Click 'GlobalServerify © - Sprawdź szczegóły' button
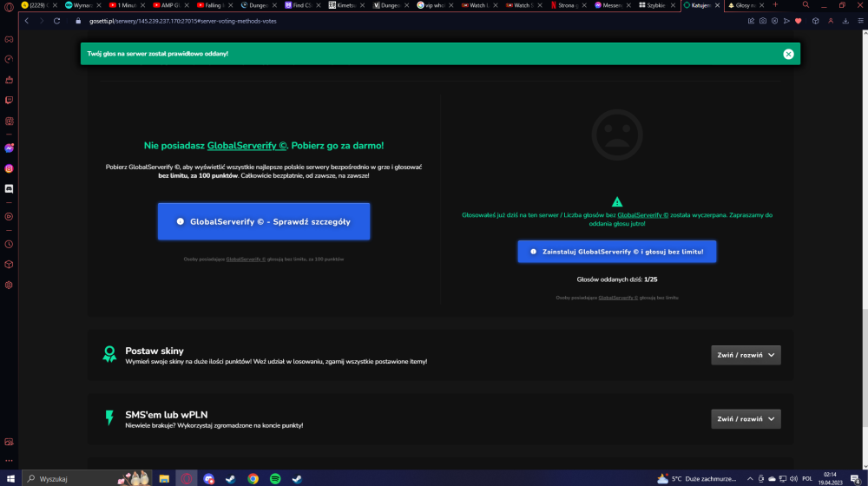868x486 pixels. [264, 221]
